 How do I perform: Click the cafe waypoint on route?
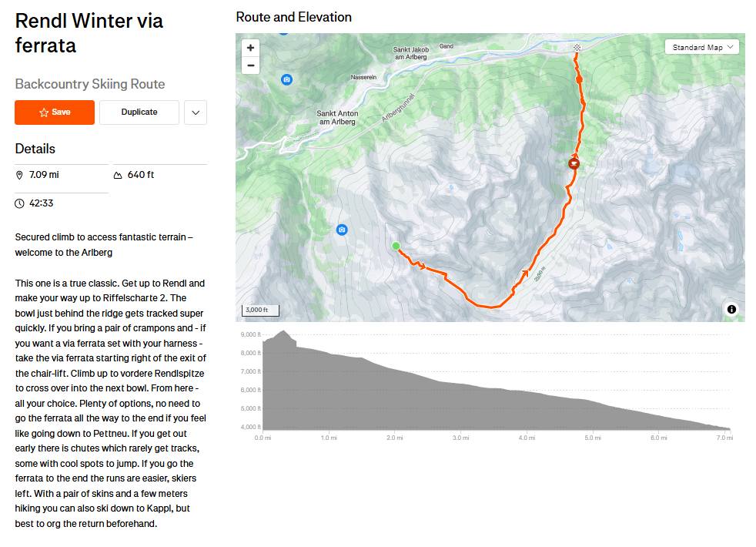coord(574,163)
